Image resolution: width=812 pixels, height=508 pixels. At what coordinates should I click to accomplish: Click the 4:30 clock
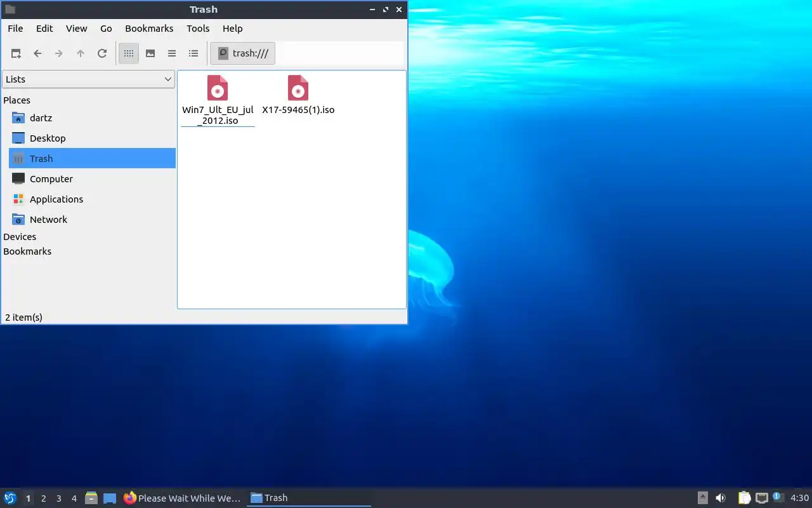click(799, 498)
